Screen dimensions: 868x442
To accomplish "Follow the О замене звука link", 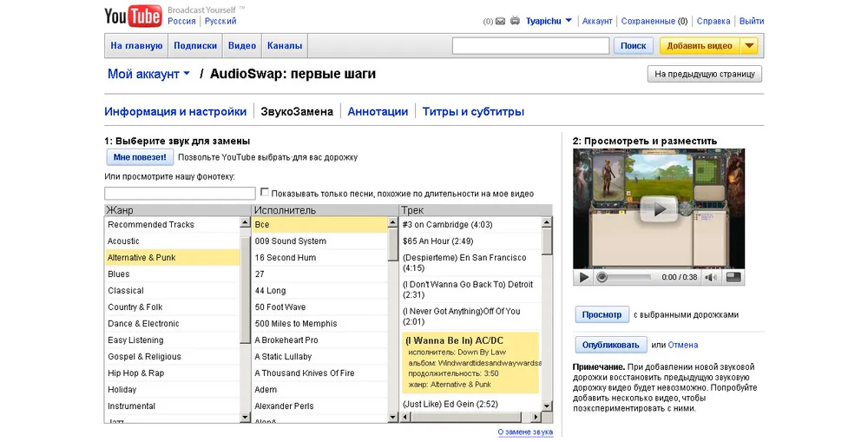I will 524,432.
